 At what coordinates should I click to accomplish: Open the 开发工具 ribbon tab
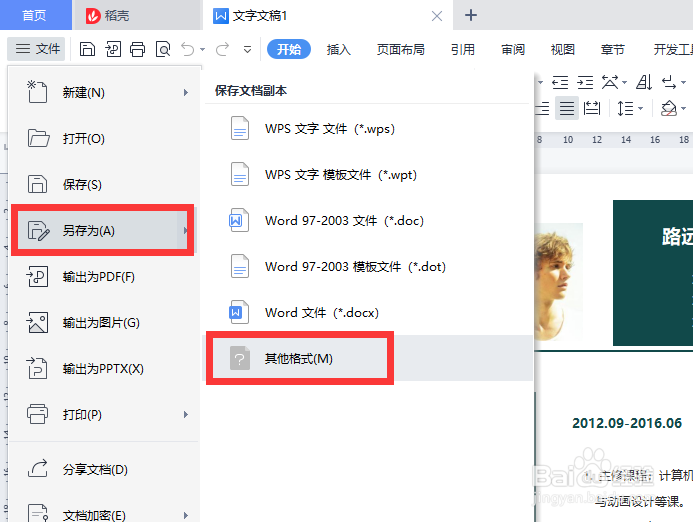[673, 50]
